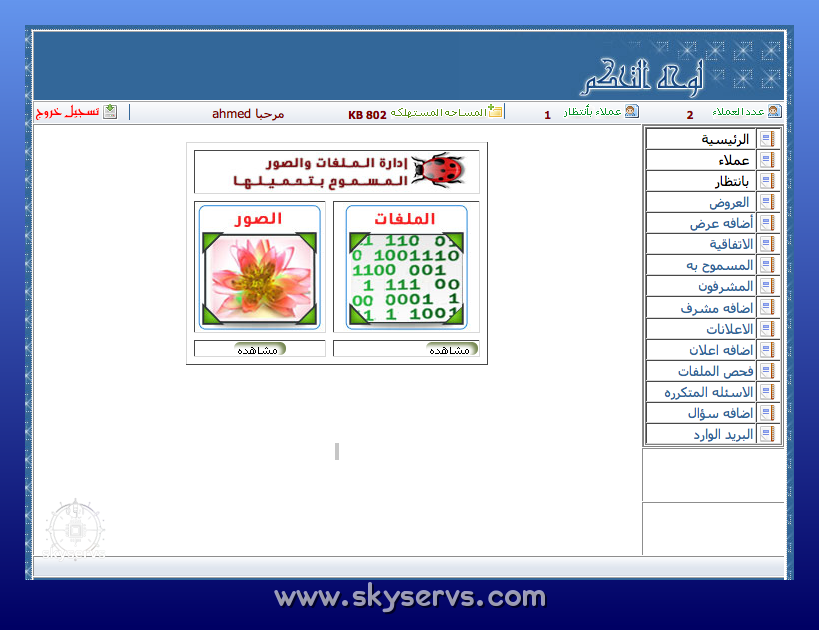819x630 pixels.
Task: Click the icon beside فحص الملفات
Action: pyautogui.click(x=767, y=371)
